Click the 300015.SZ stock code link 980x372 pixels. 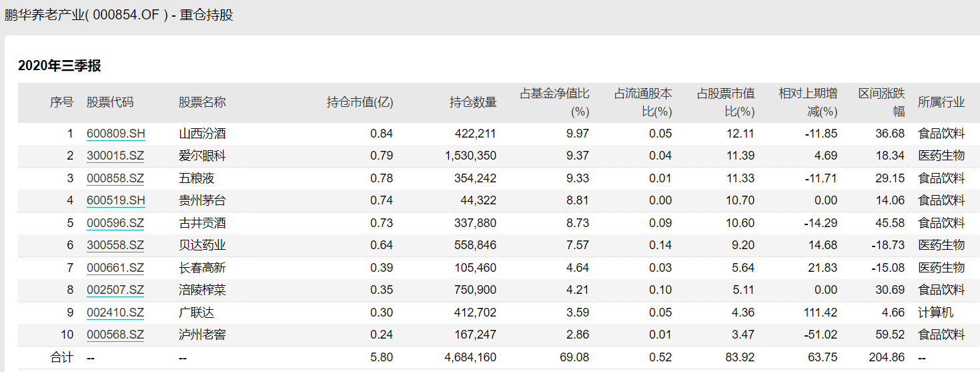point(115,156)
